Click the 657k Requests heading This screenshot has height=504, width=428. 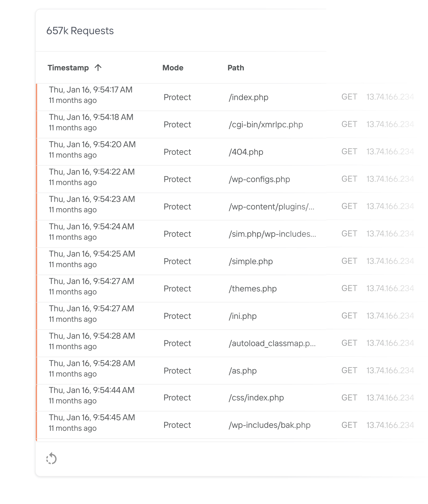click(80, 31)
